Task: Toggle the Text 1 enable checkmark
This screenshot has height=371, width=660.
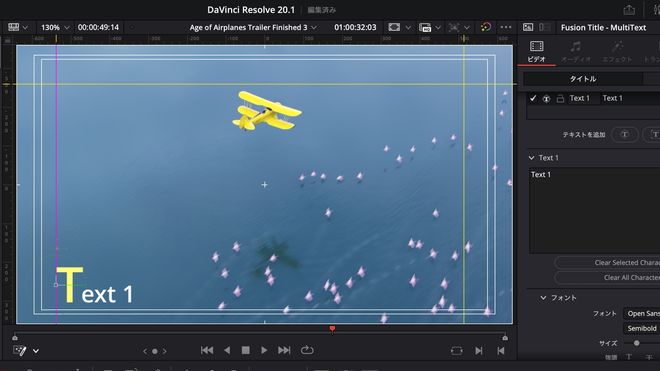Action: (533, 98)
